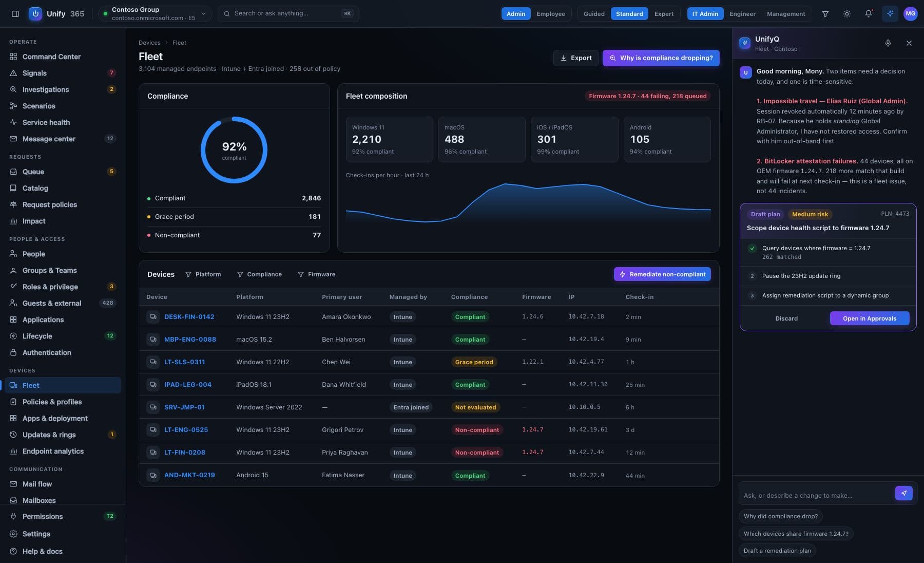Open the MG user avatar menu

[911, 14]
